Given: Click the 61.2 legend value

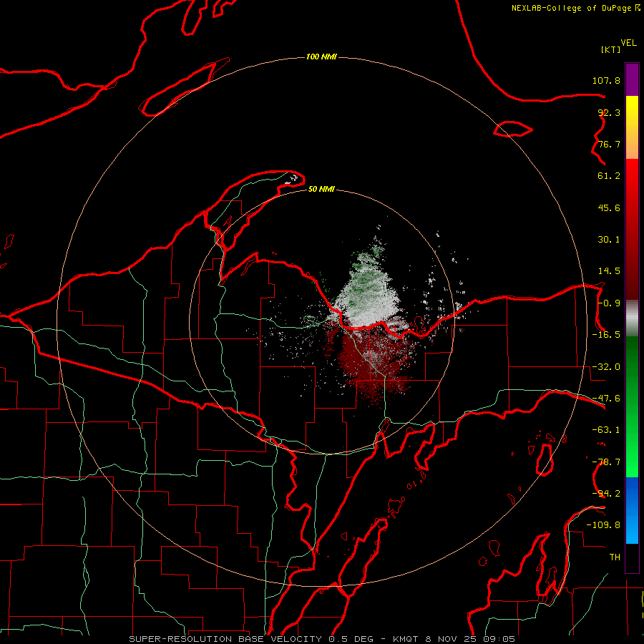Looking at the screenshot, I should [609, 176].
